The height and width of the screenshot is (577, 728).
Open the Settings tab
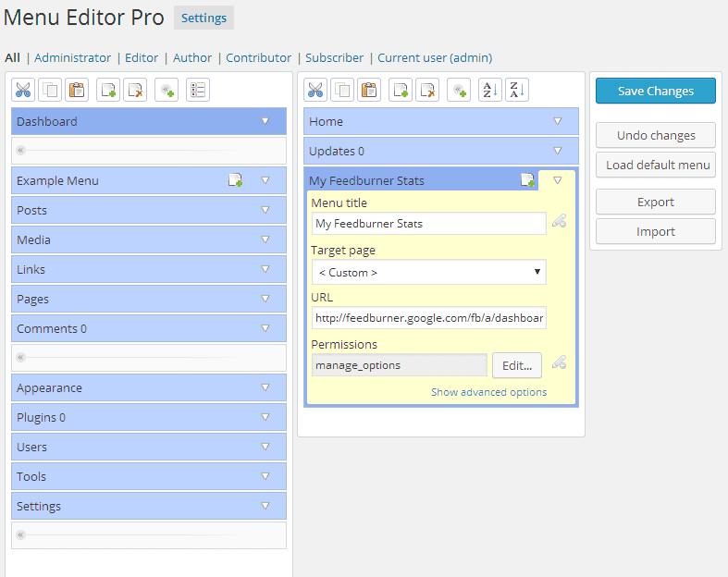click(204, 18)
